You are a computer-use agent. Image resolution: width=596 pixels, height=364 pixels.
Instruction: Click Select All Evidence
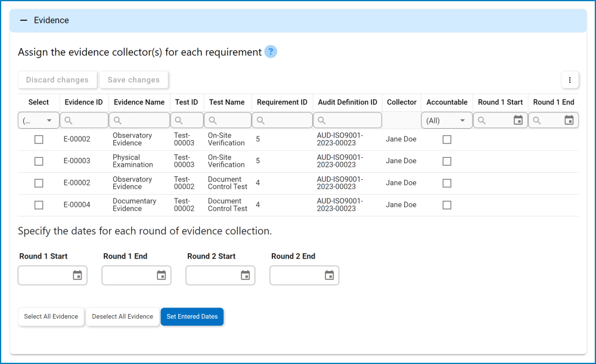click(51, 316)
